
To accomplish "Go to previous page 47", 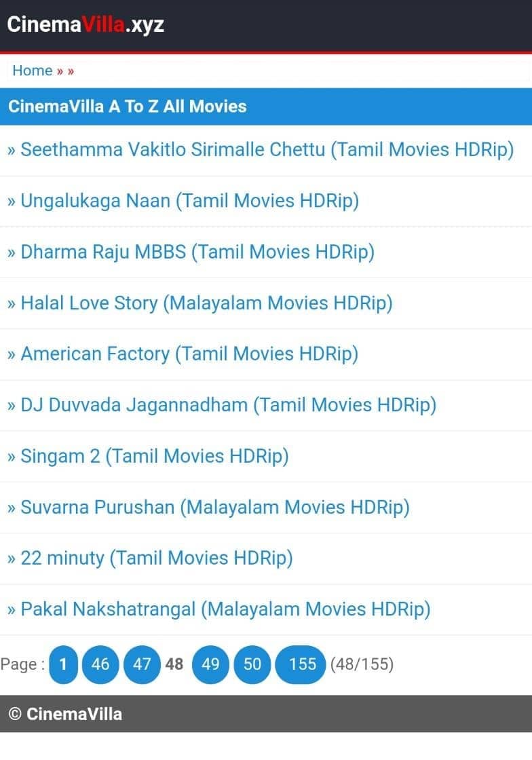I will click(142, 664).
